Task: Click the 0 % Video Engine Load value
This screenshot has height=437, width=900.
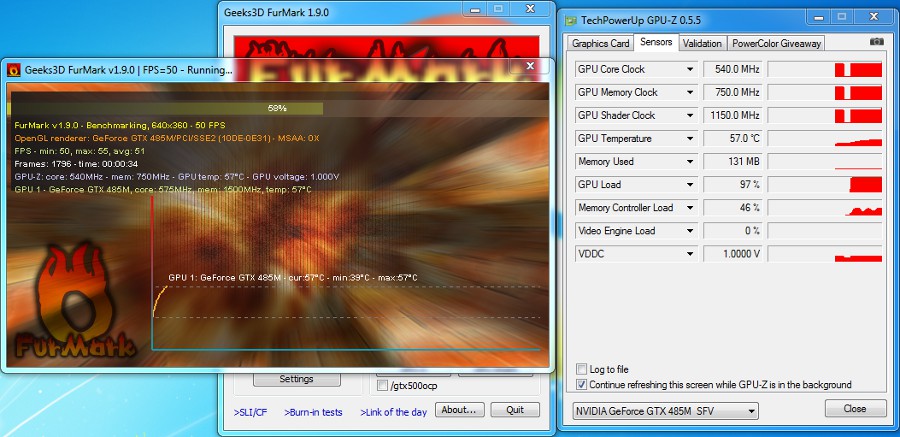Action: point(733,230)
